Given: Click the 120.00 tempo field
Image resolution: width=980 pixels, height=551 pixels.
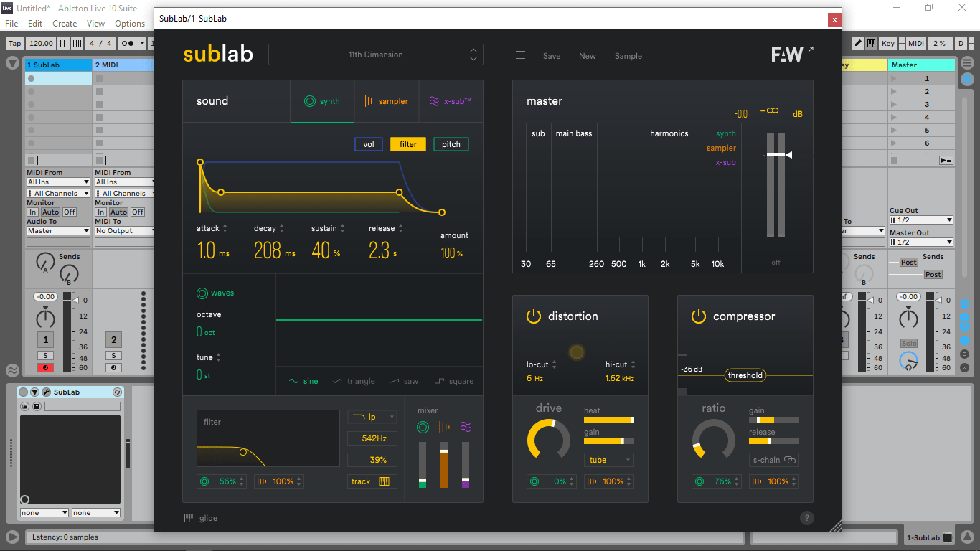Looking at the screenshot, I should pyautogui.click(x=41, y=43).
